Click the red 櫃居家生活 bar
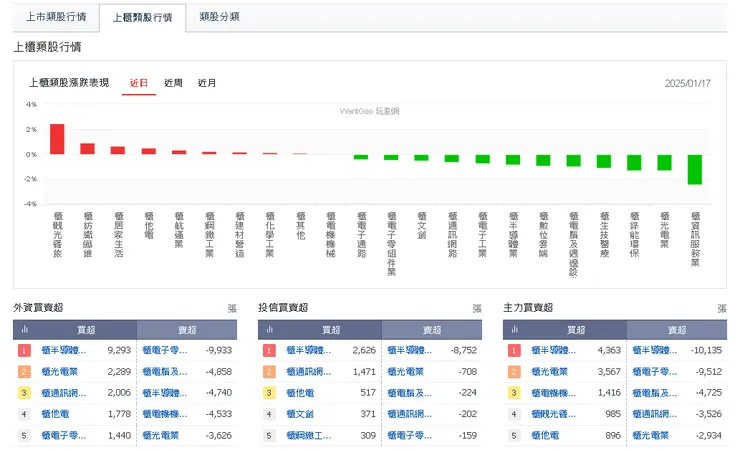 [x=118, y=150]
